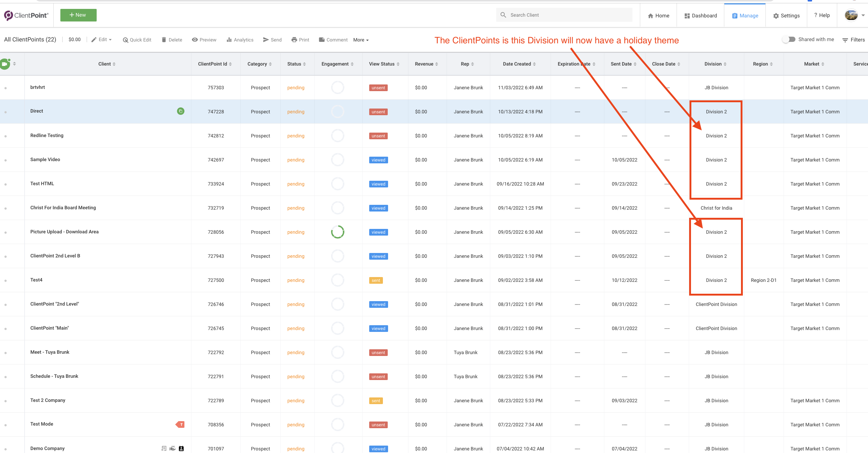868x453 pixels.
Task: Open the Dashboard tab
Action: (701, 16)
